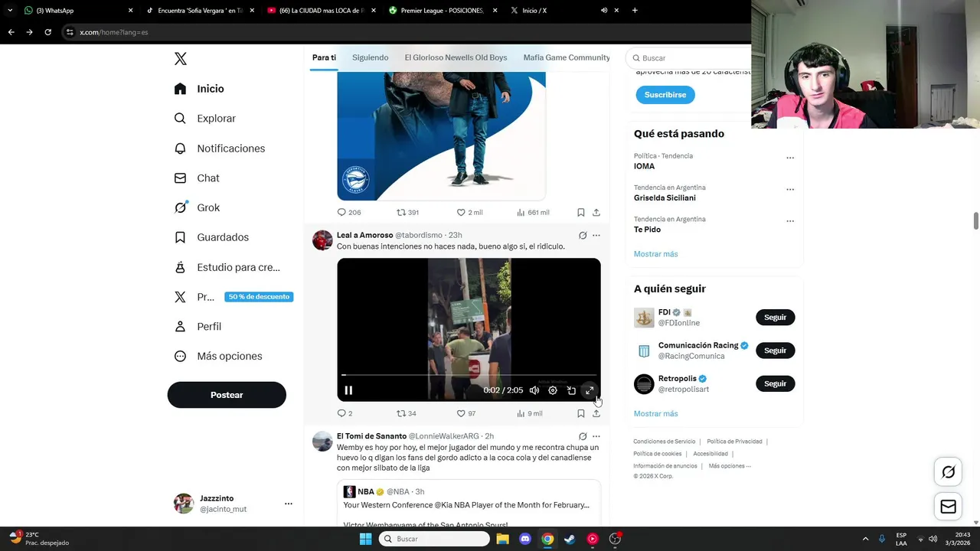This screenshot has height=551, width=980.
Task: Open Perfil from the sidebar
Action: click(198, 327)
